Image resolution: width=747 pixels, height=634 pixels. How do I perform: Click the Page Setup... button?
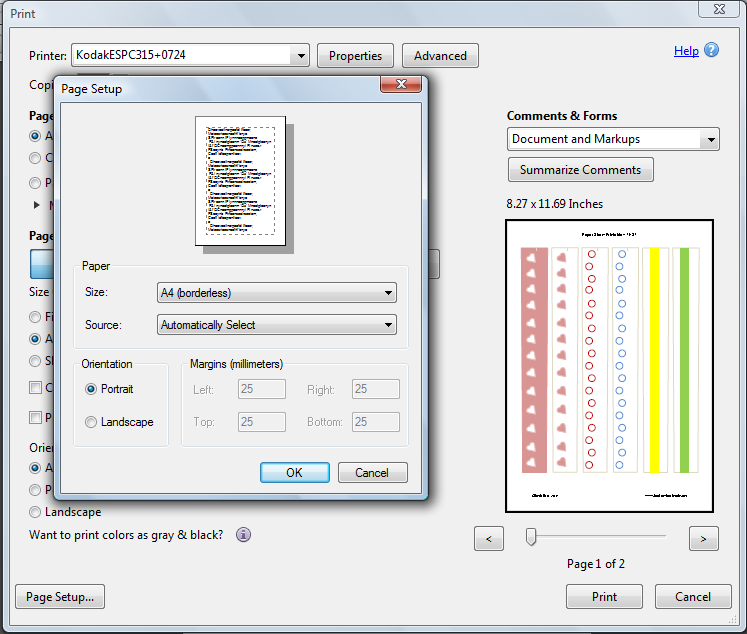click(60, 596)
